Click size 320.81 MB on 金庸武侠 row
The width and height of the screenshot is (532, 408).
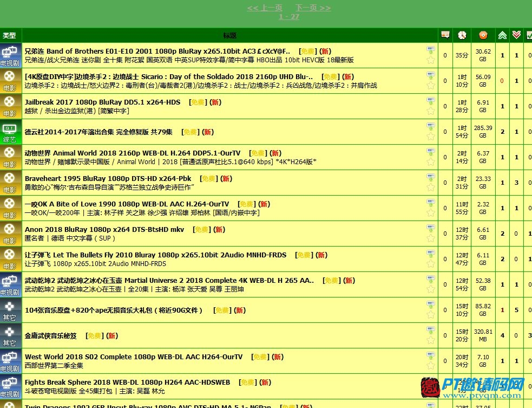pos(483,335)
